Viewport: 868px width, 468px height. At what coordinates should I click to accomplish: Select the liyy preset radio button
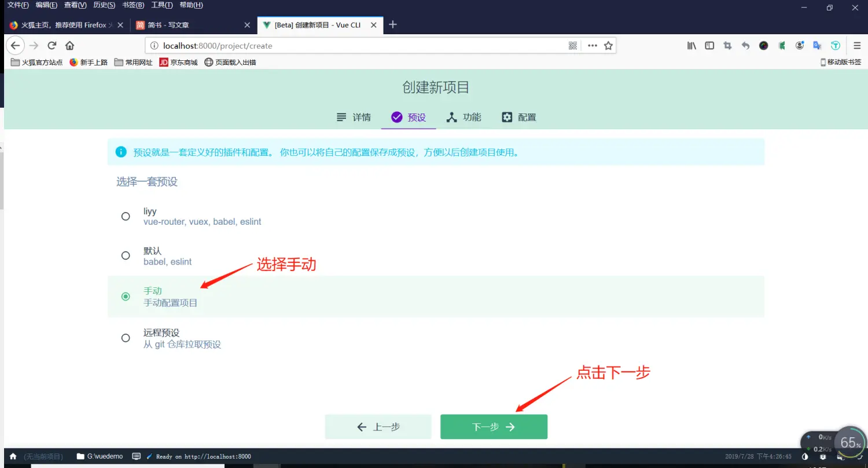pos(126,216)
